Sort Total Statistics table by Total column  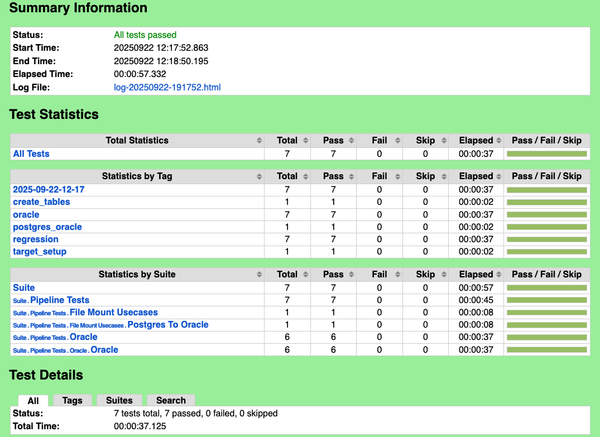click(x=287, y=140)
